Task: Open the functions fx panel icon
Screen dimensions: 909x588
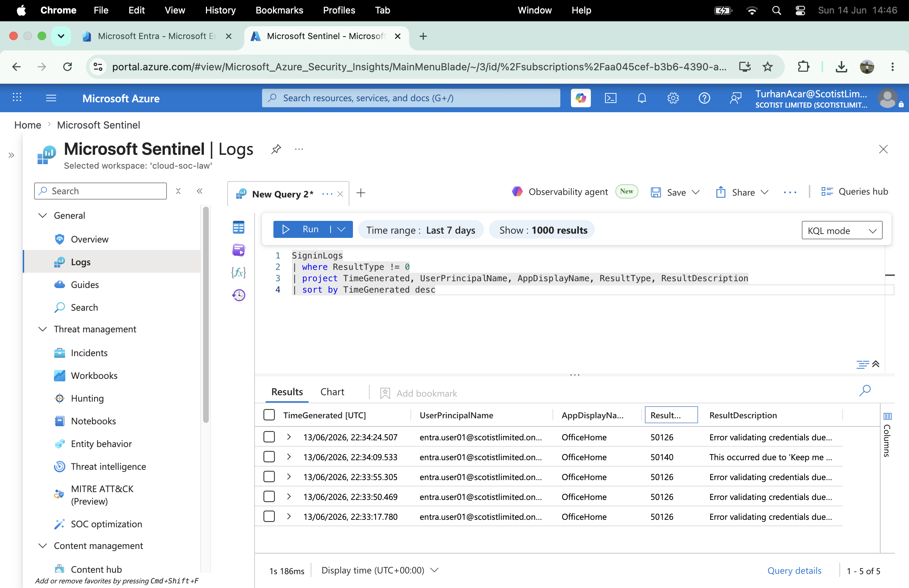Action: pos(238,272)
